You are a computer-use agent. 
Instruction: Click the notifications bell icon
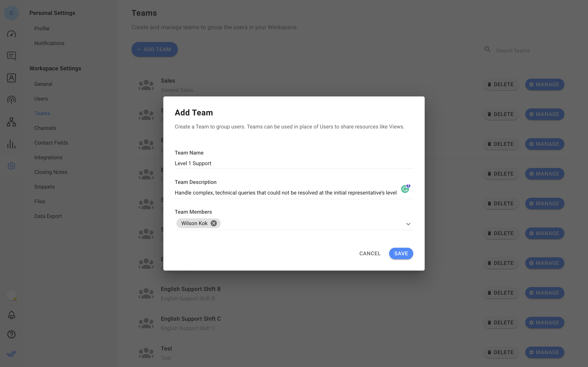point(11,315)
